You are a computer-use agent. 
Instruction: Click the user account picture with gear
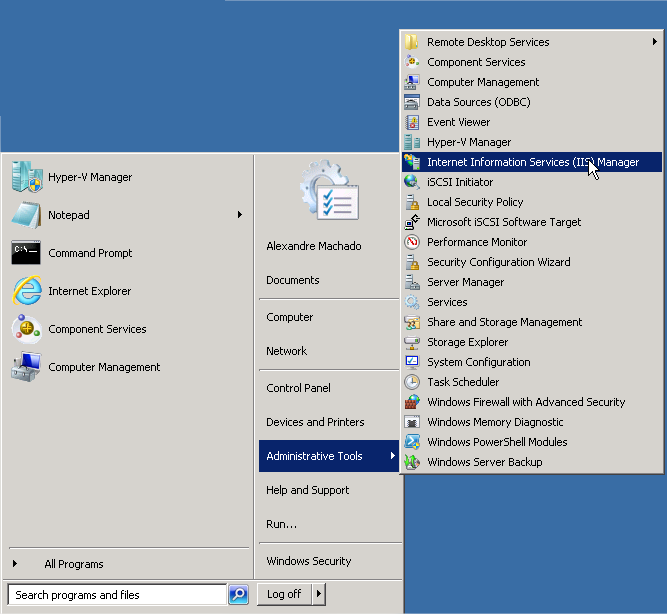pyautogui.click(x=329, y=190)
